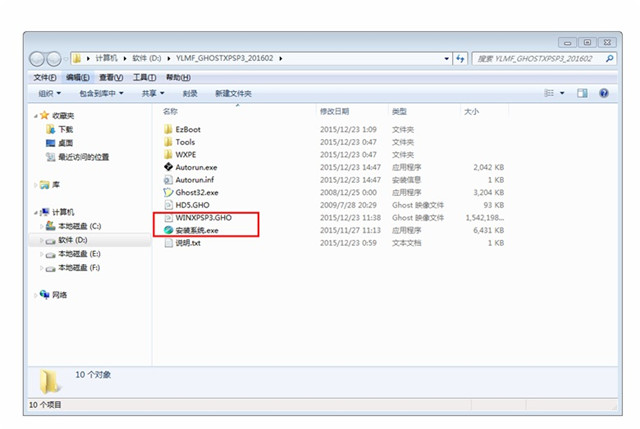
Task: Select the Ghost32.exe file icon
Action: (167, 192)
